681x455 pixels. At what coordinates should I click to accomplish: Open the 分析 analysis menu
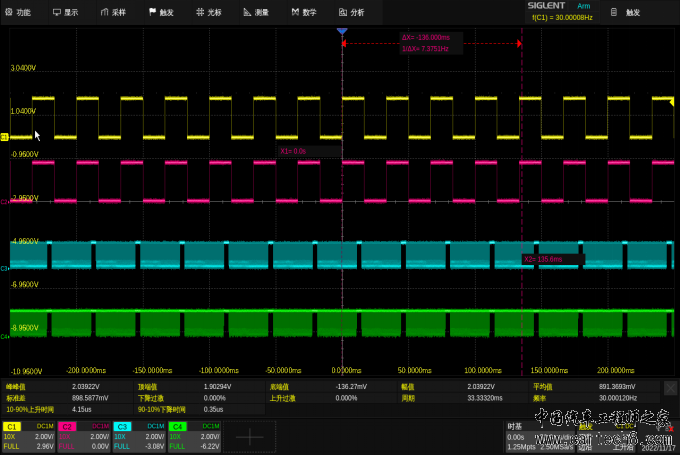352,12
